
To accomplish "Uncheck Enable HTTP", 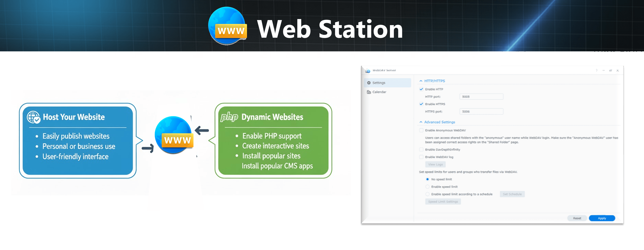I will pos(422,89).
